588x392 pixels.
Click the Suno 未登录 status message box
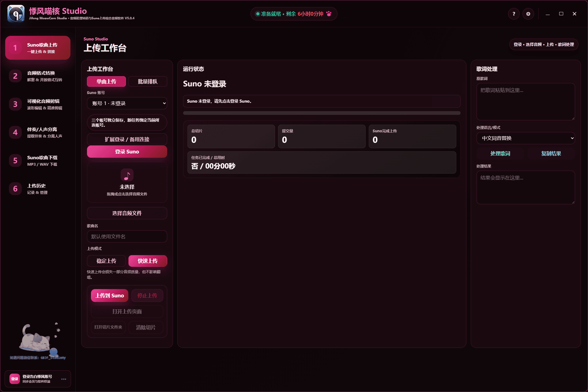tap(322, 101)
